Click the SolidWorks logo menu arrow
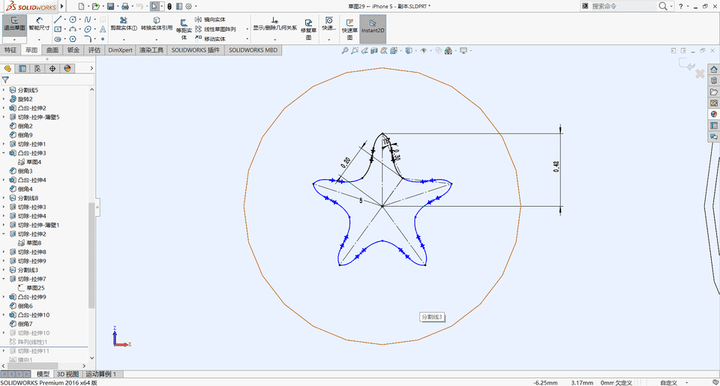This screenshot has height=386, width=720. tap(62, 6)
